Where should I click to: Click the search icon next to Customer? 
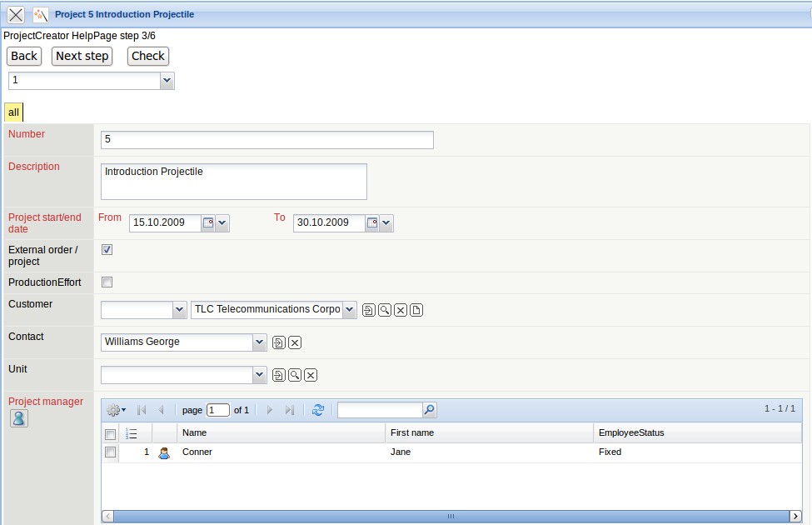coord(384,310)
